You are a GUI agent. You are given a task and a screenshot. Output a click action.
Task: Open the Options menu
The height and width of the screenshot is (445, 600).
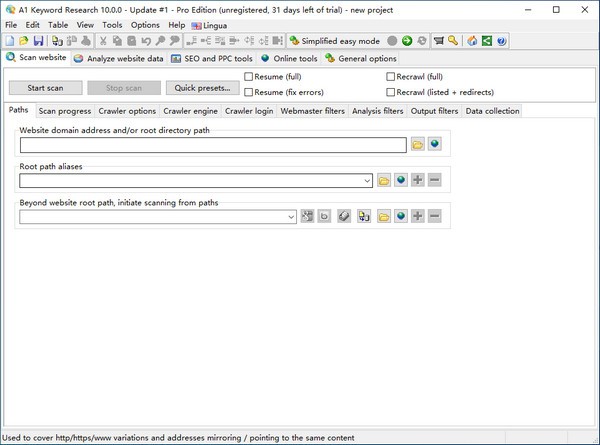(x=145, y=25)
